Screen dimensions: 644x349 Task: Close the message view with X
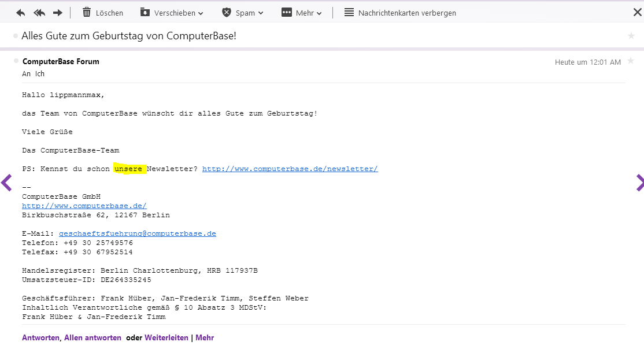(638, 12)
